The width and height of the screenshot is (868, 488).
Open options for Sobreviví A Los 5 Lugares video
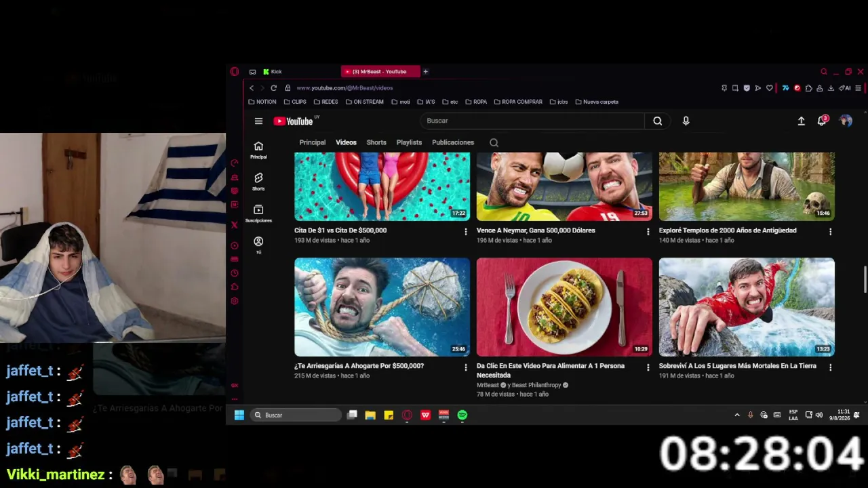830,367
